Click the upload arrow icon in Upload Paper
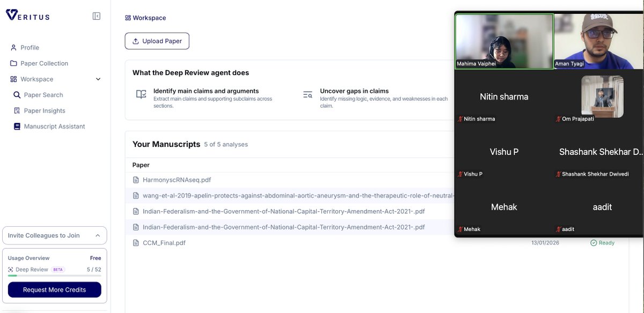This screenshot has height=313, width=644. [135, 41]
